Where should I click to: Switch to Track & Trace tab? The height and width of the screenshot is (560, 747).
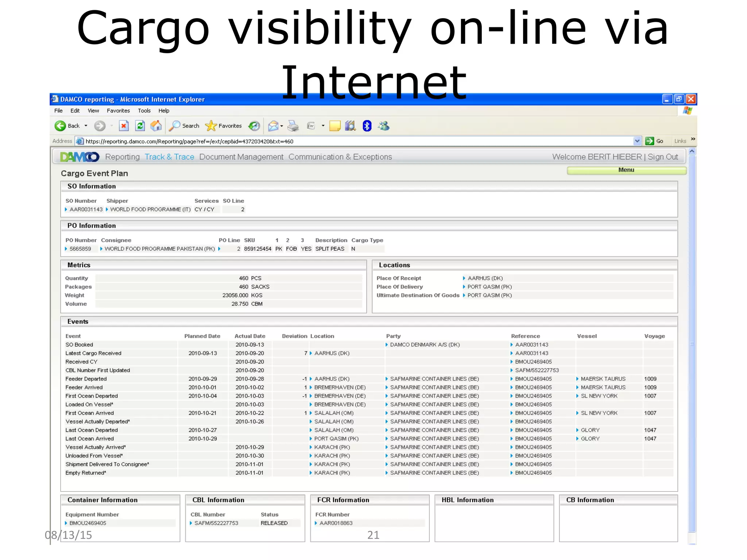tap(170, 157)
